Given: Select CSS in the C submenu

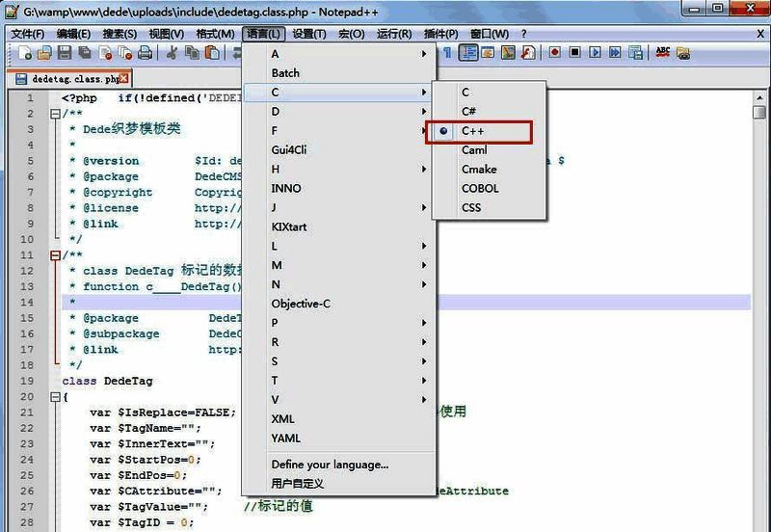Looking at the screenshot, I should tap(471, 208).
